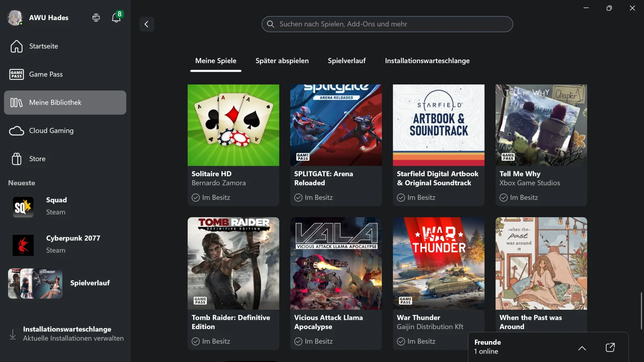644x362 pixels.
Task: Click Game Pass badge on Tell Me Why cover
Action: [x=508, y=157]
